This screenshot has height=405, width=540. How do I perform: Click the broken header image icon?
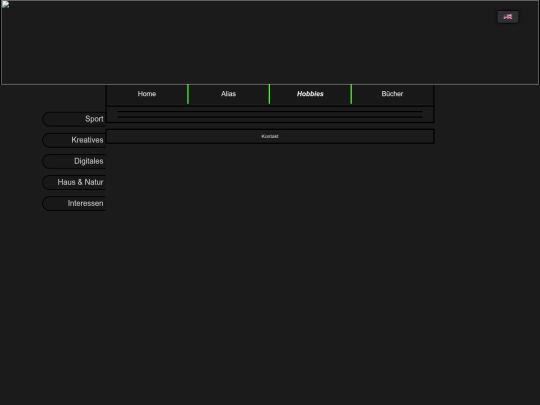[x=6, y=5]
